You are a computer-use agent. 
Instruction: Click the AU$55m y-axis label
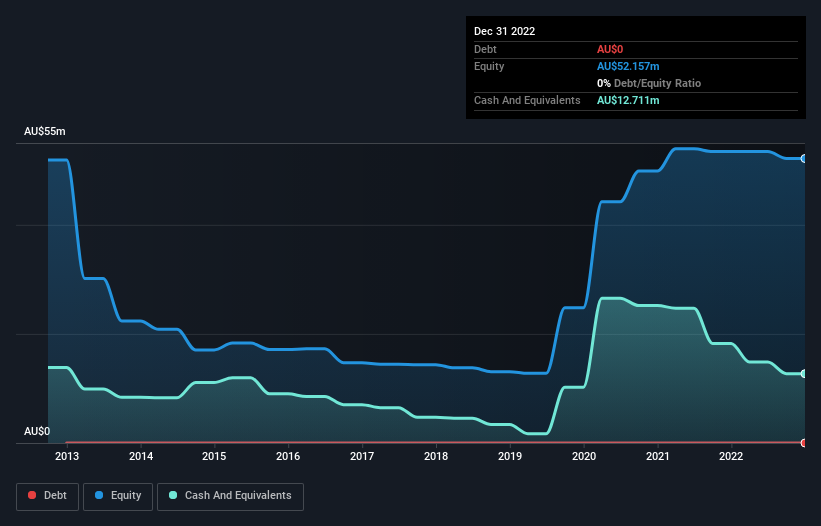(45, 131)
